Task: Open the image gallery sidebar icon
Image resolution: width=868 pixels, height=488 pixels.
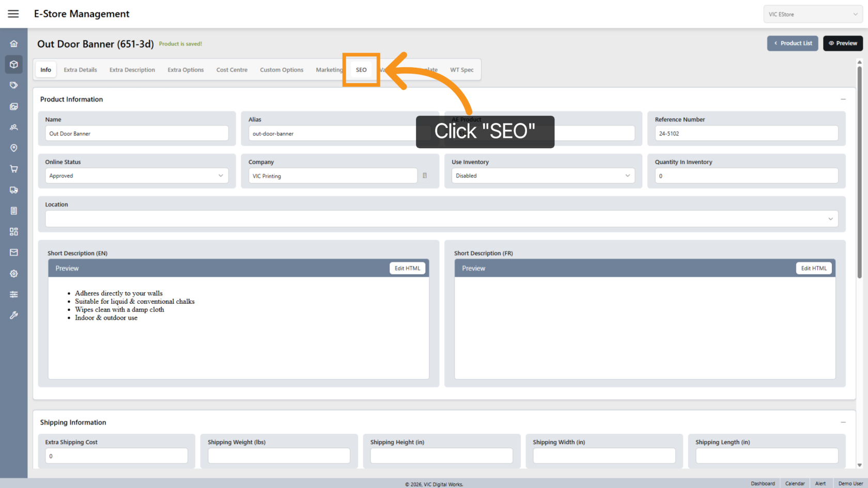Action: click(x=14, y=106)
